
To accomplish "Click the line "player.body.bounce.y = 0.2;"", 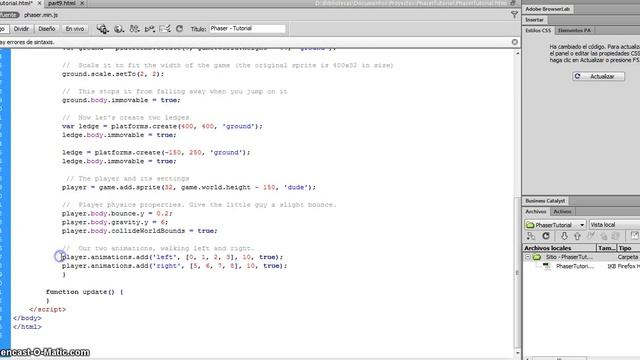I will pyautogui.click(x=117, y=213).
